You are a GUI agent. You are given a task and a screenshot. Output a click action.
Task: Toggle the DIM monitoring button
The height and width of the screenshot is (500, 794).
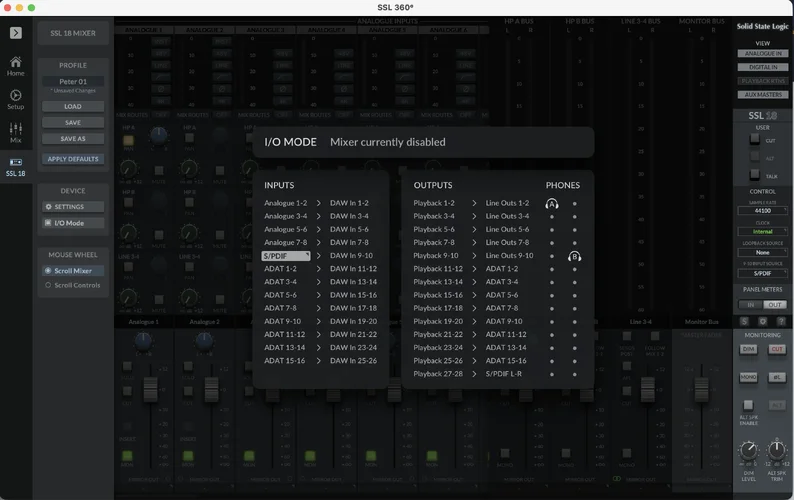(748, 349)
